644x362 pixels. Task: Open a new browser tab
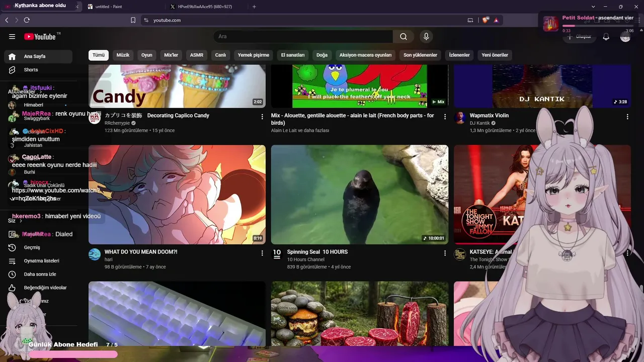[254, 7]
